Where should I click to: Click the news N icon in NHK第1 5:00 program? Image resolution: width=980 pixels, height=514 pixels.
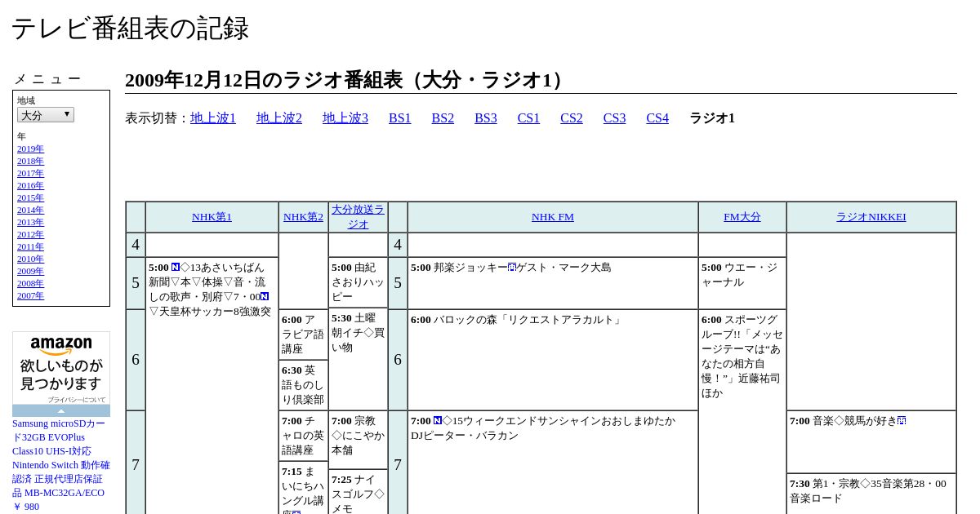coord(176,267)
